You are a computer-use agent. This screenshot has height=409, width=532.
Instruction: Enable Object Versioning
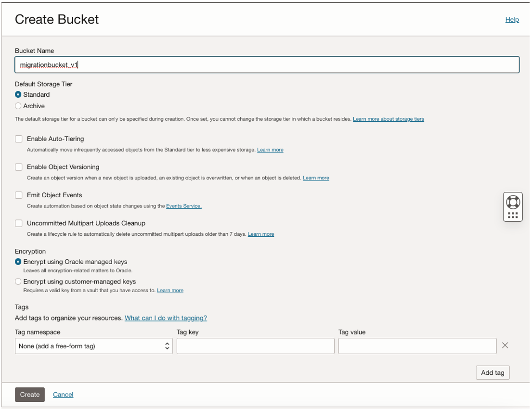point(19,166)
